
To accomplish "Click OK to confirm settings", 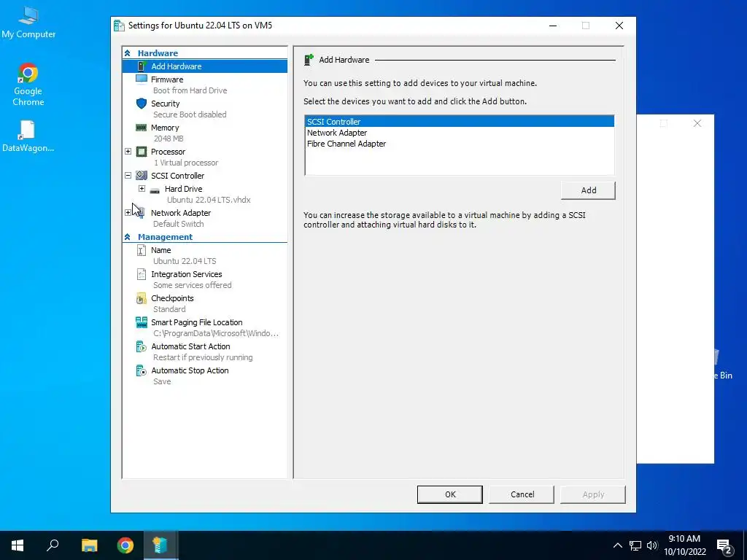I will (449, 494).
